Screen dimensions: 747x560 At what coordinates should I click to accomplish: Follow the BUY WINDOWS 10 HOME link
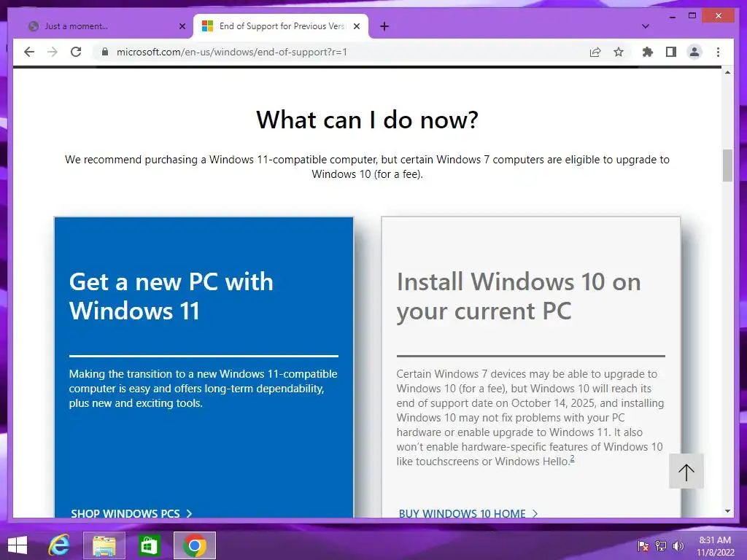pos(468,513)
